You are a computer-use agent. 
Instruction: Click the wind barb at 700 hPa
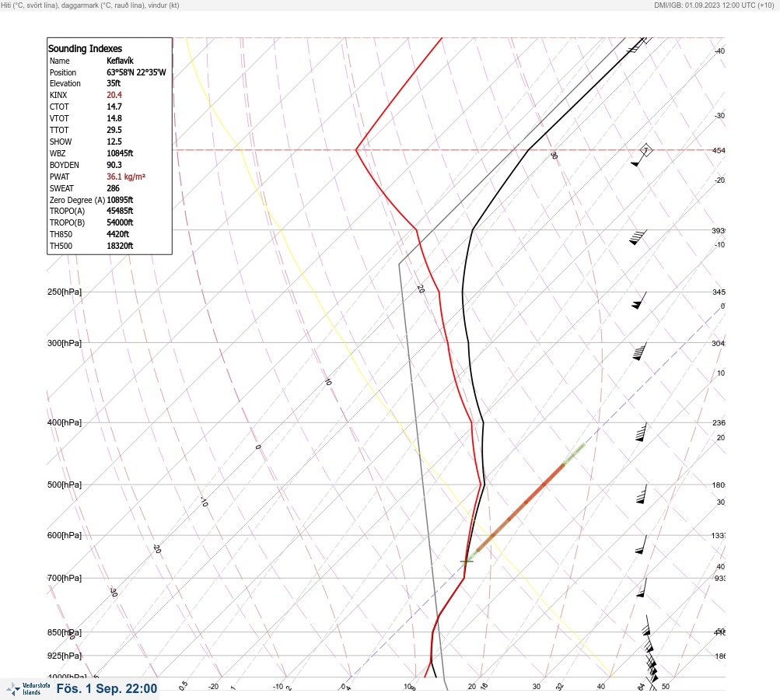[x=642, y=587]
